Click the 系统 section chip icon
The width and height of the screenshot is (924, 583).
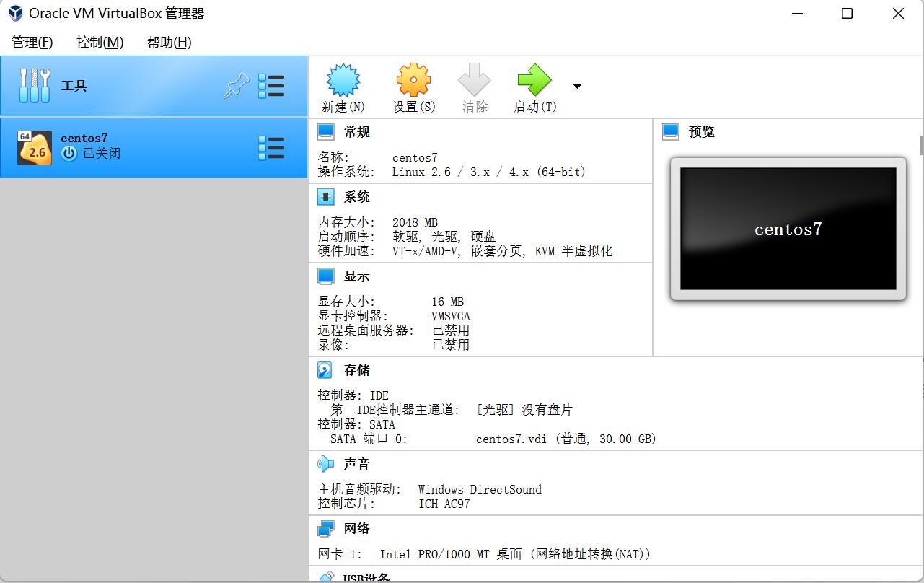coord(326,197)
